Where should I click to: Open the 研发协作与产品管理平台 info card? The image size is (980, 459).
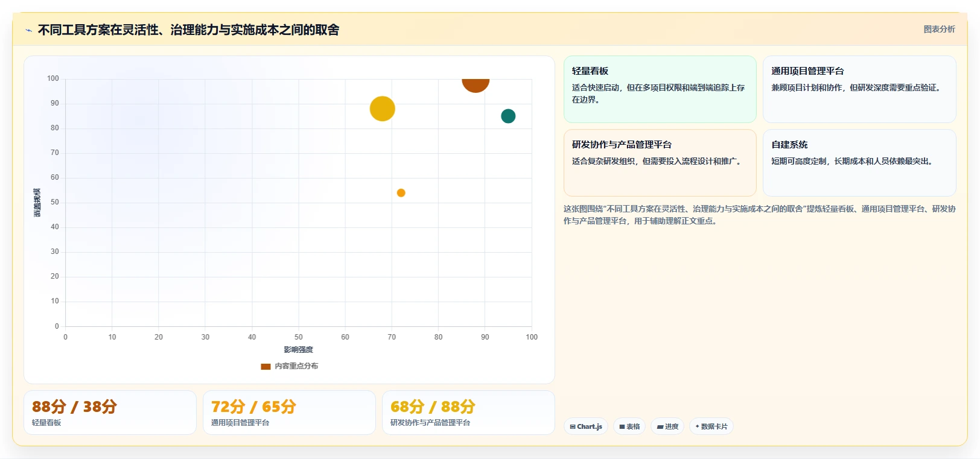(x=660, y=163)
